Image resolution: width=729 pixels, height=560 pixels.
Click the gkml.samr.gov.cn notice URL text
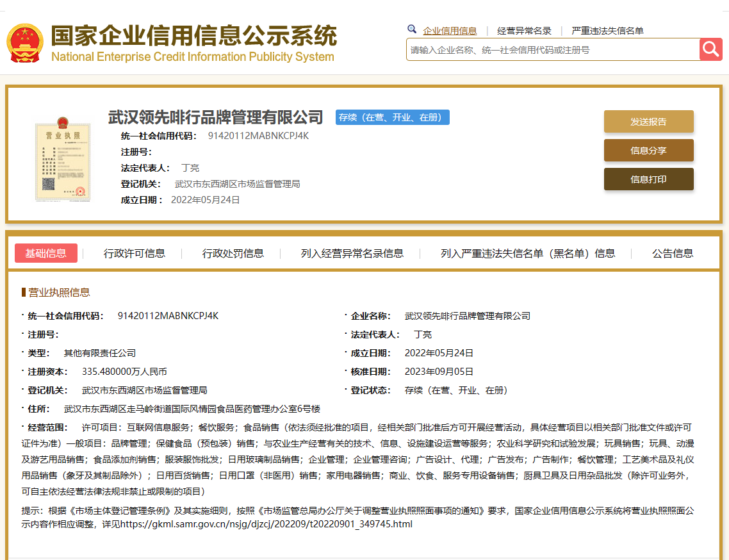coord(266,524)
